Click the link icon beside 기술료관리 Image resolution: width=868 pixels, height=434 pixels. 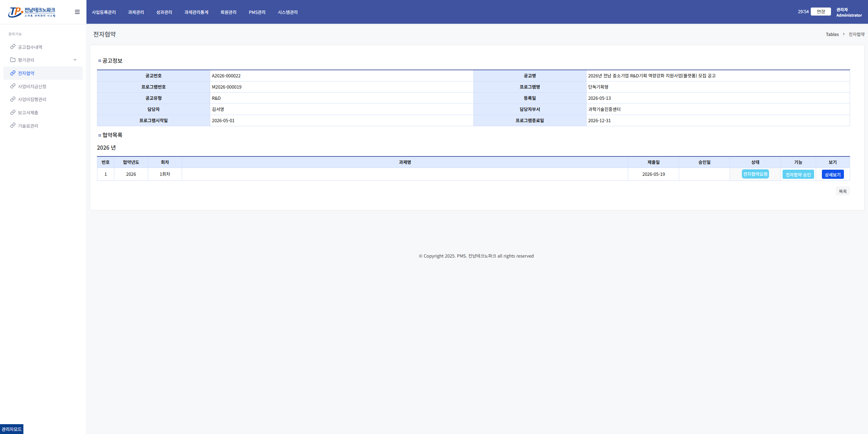13,126
